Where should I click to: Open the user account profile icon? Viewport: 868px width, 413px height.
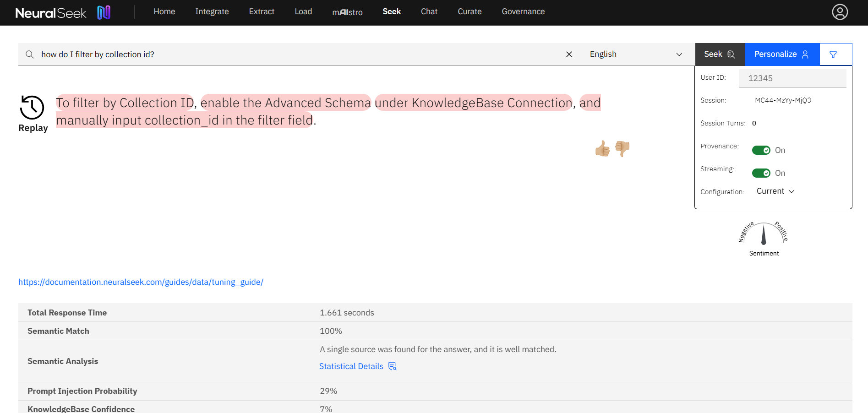(840, 12)
